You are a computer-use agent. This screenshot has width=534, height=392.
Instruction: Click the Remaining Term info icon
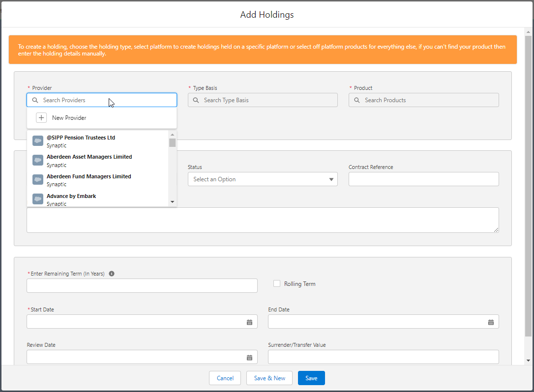pyautogui.click(x=112, y=274)
